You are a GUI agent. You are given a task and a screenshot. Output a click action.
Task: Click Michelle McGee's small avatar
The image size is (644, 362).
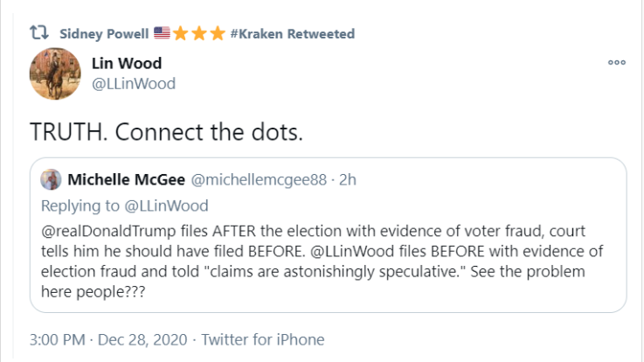52,179
